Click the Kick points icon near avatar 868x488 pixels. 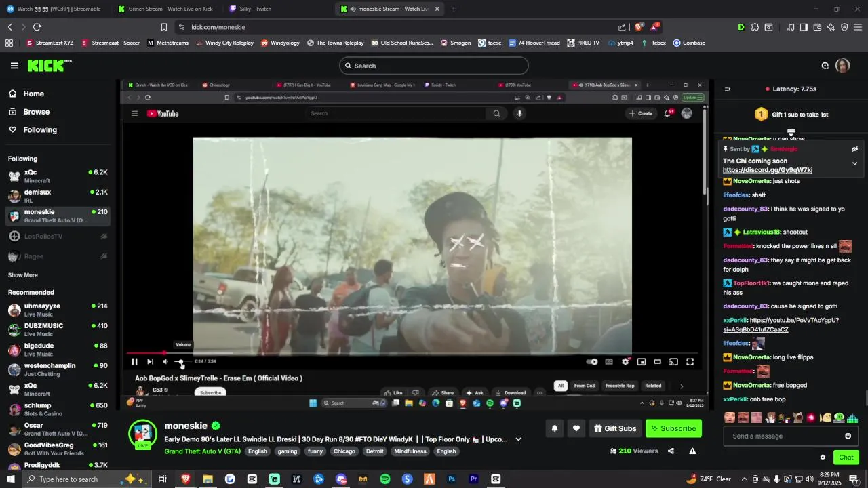point(825,66)
